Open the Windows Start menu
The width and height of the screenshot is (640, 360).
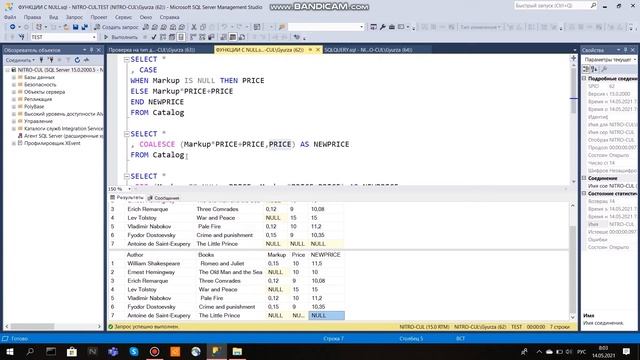point(10,351)
